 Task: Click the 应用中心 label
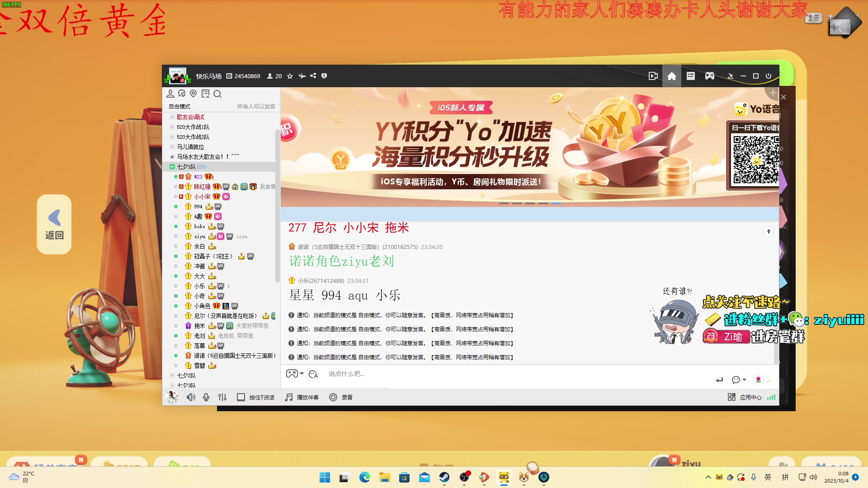(751, 398)
